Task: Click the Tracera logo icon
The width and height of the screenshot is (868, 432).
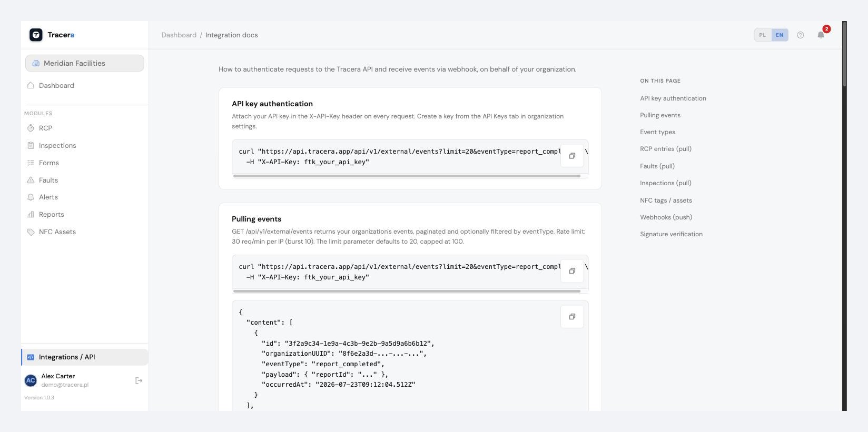Action: point(36,35)
